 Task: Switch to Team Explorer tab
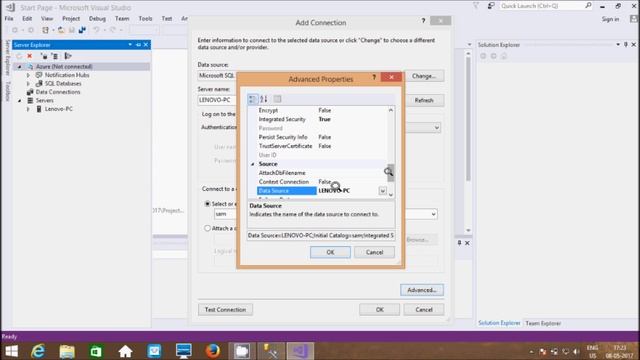(x=543, y=323)
